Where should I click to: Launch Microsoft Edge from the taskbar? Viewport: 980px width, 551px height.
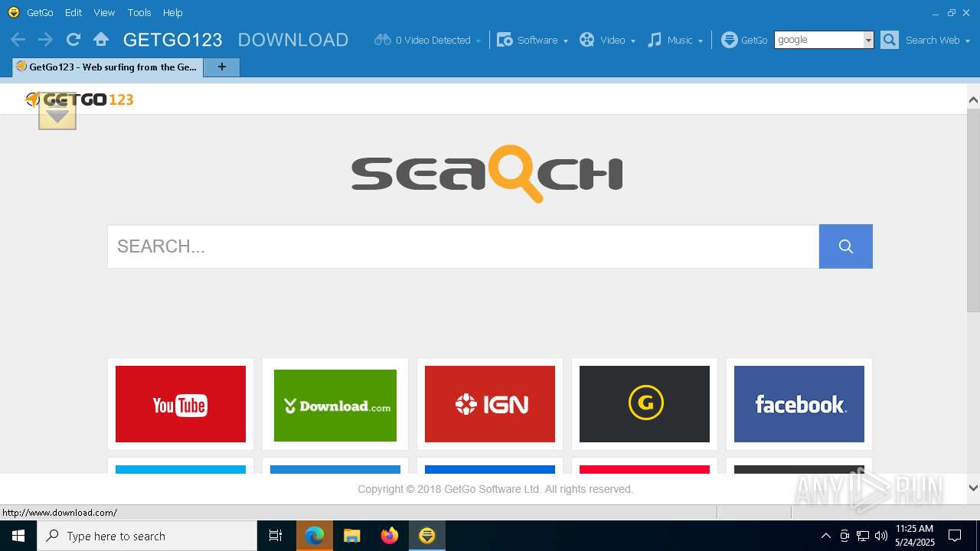[x=315, y=536]
